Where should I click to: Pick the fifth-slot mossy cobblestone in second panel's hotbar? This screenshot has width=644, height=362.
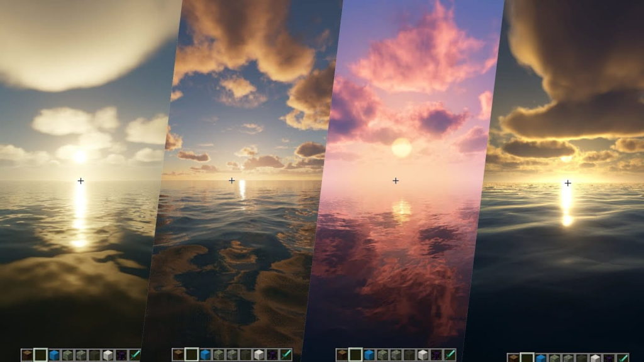(x=232, y=355)
